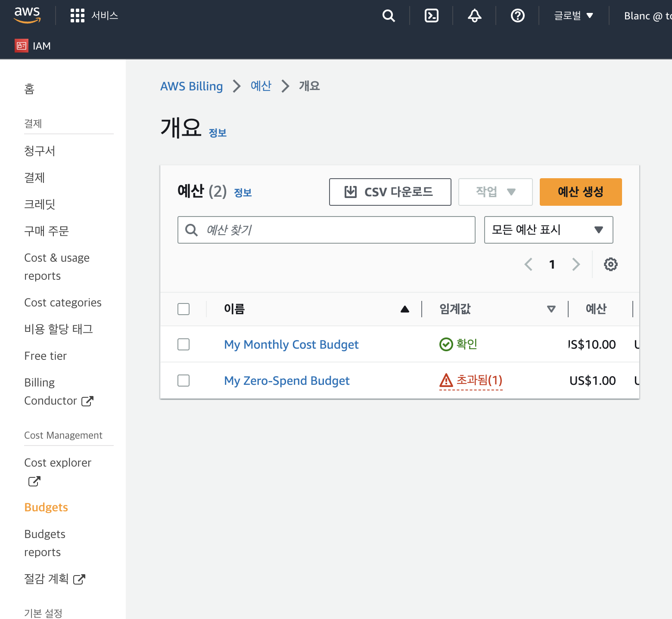Open Cost & usage reports
The image size is (672, 619).
coord(57,267)
